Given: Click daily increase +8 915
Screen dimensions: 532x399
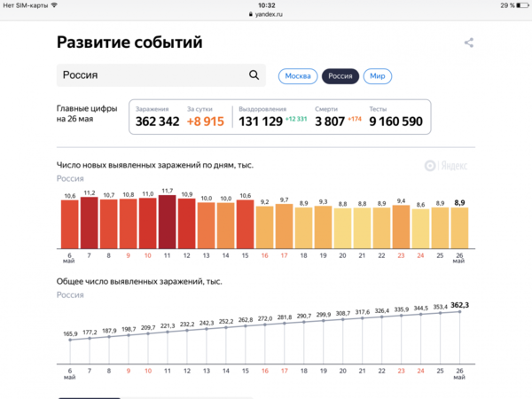Looking at the screenshot, I should click(x=206, y=121).
